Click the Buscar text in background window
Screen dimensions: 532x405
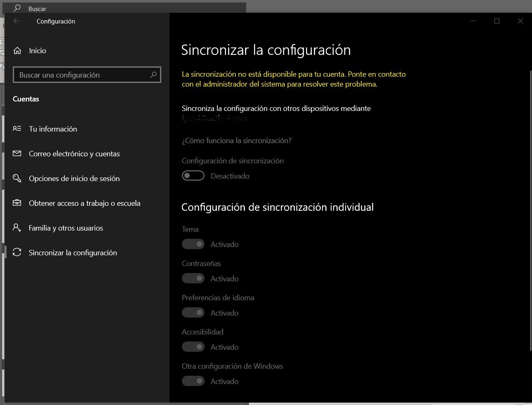pos(37,9)
